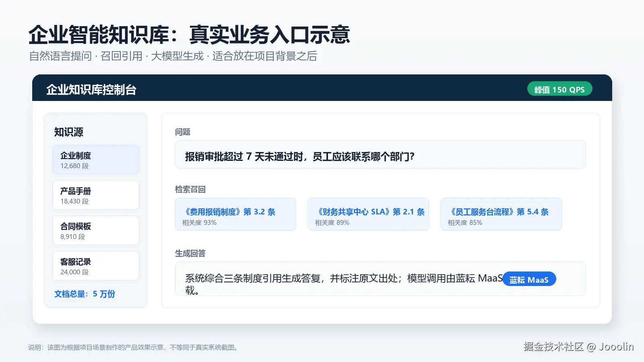Screen dimensions: 644x362
Task: Click the 8,910 段 count
Action: 73,237
